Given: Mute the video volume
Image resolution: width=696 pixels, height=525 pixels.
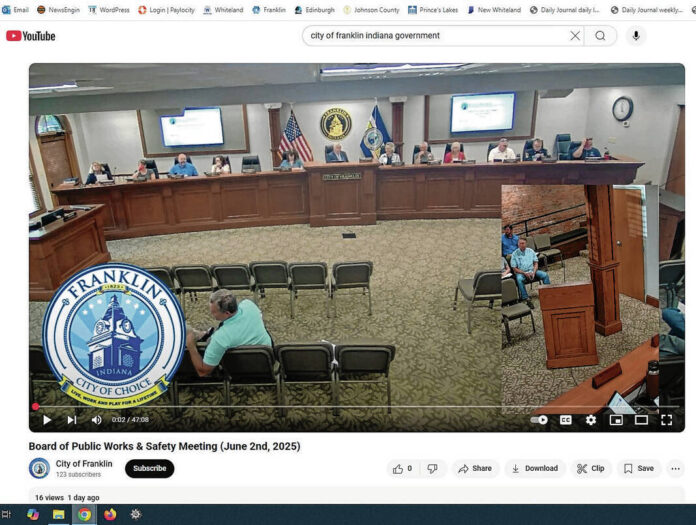Looking at the screenshot, I should coord(96,420).
